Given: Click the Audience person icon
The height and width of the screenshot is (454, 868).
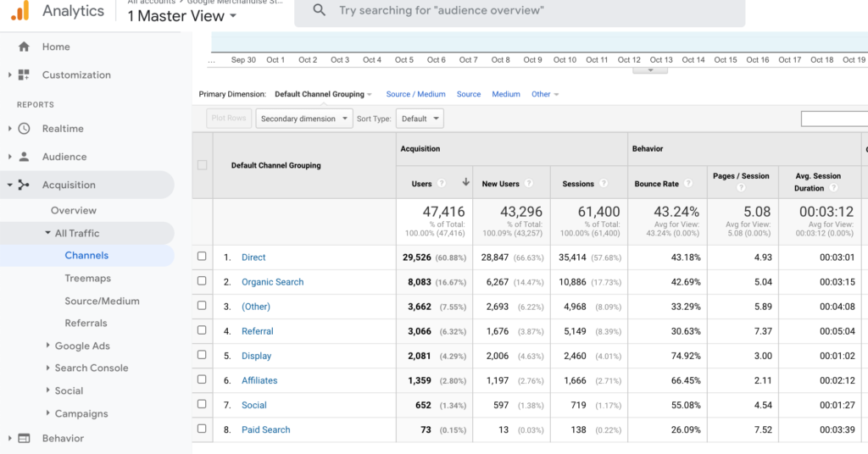Looking at the screenshot, I should (x=24, y=157).
